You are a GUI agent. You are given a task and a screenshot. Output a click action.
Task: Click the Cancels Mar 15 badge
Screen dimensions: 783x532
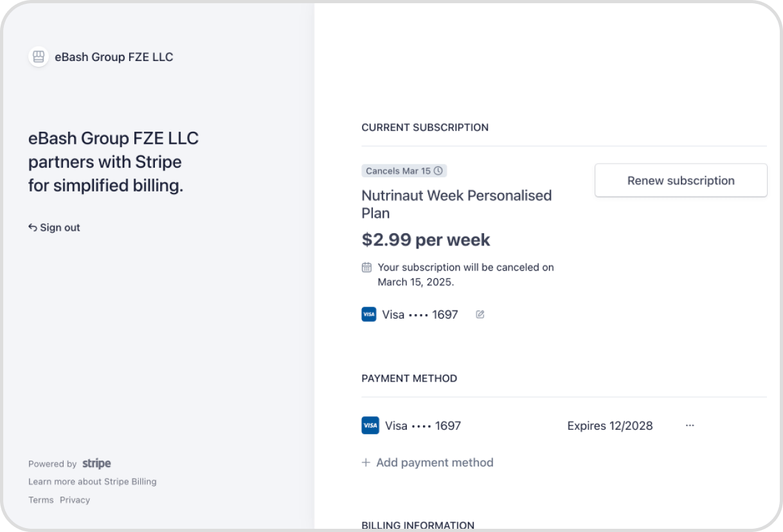[x=404, y=171]
